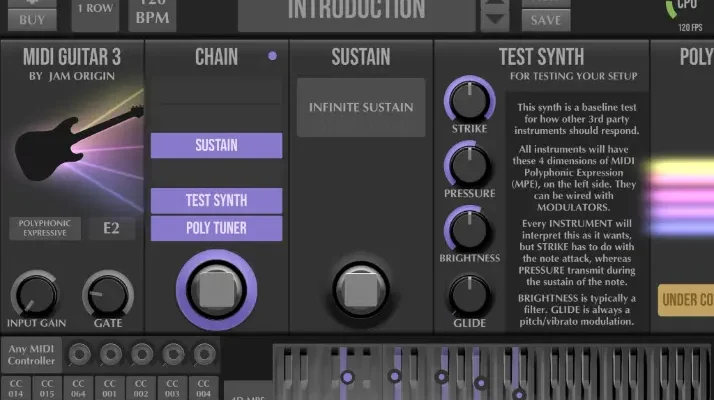Click the Gate knob
The image size is (714, 400).
[x=106, y=295]
